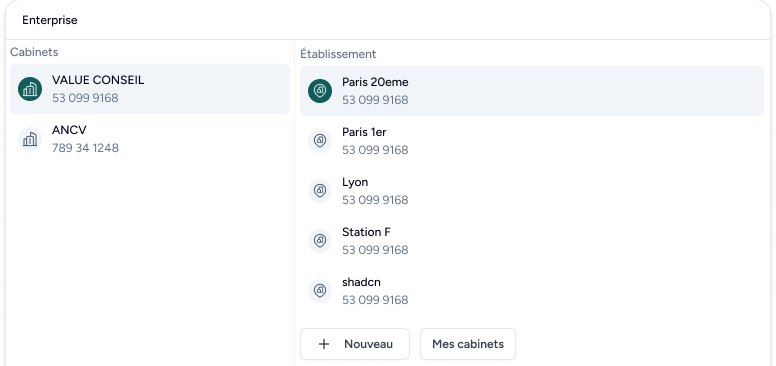Click the number under Paris 1er
Viewport: 776px width, 366px height.
pos(375,150)
